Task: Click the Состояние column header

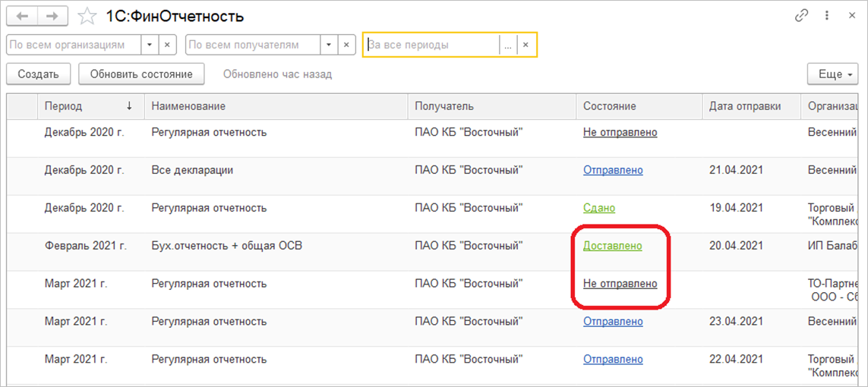Action: 610,106
